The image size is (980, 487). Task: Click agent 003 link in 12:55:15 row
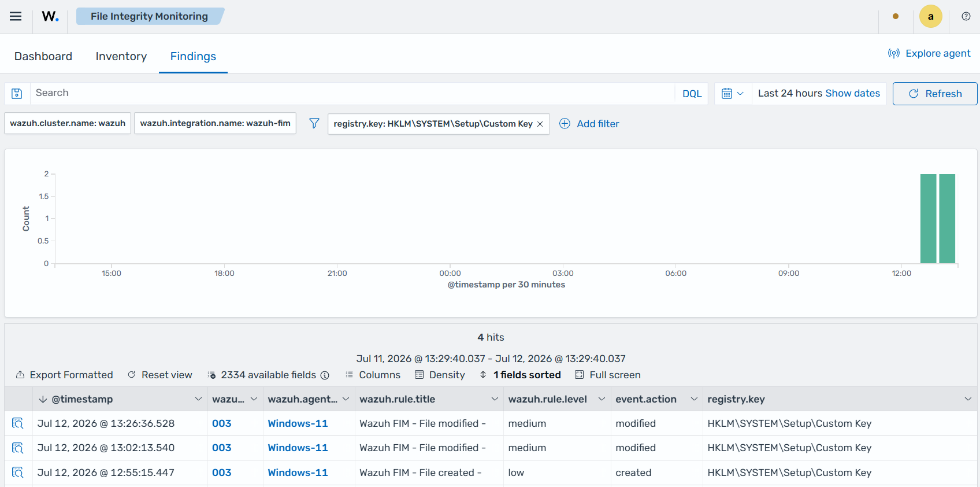[221, 473]
